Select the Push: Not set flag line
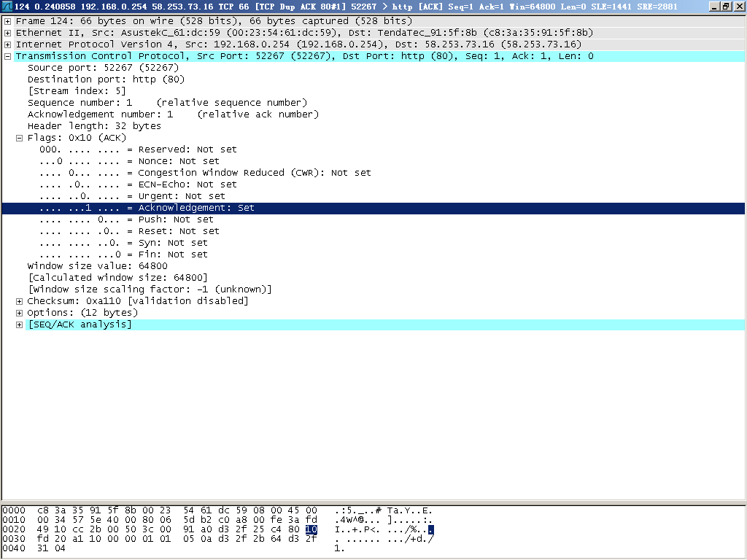Viewport: 747px width, 560px height. 126,219
